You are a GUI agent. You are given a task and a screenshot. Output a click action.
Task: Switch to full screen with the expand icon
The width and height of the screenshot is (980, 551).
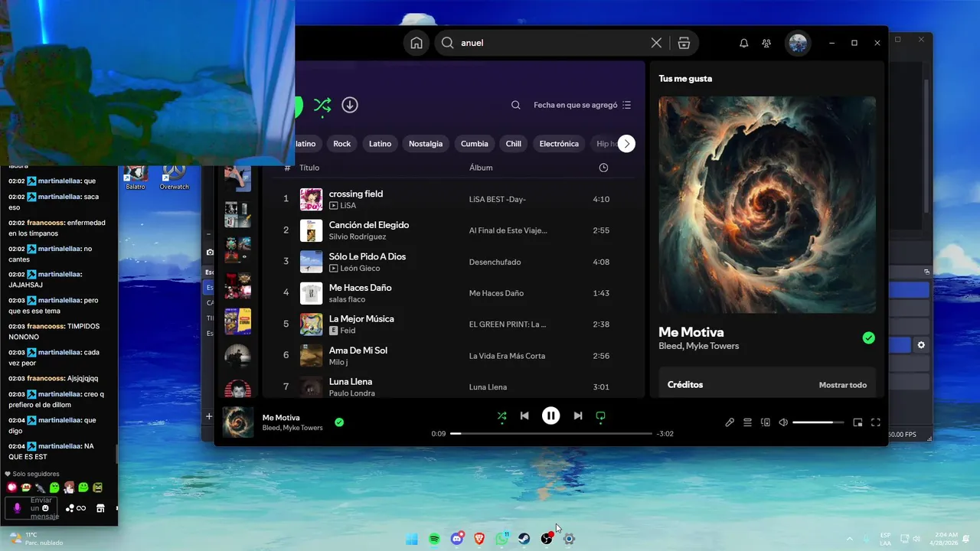(876, 422)
